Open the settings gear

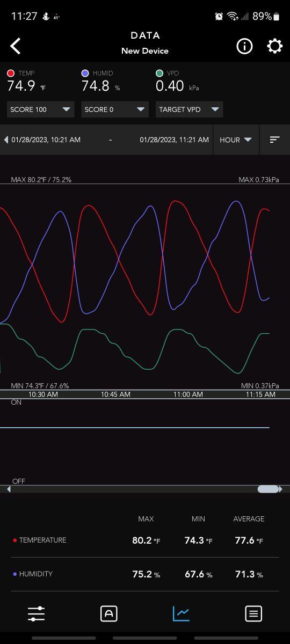pyautogui.click(x=274, y=46)
